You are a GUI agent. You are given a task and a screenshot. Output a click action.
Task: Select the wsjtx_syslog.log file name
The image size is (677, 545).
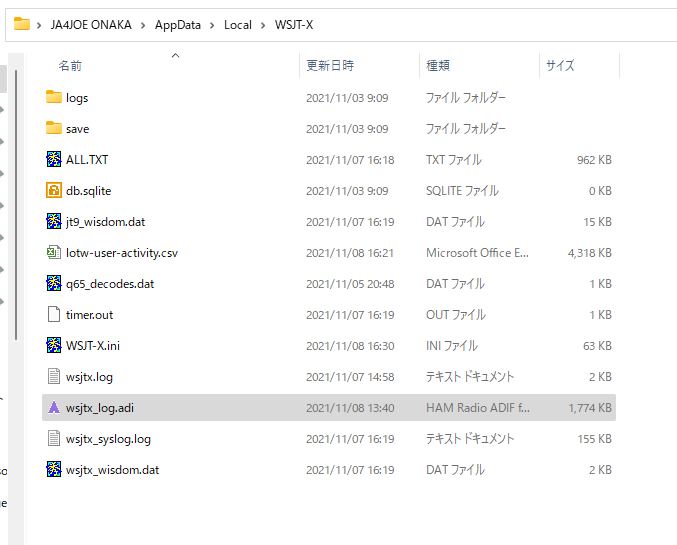pos(108,439)
